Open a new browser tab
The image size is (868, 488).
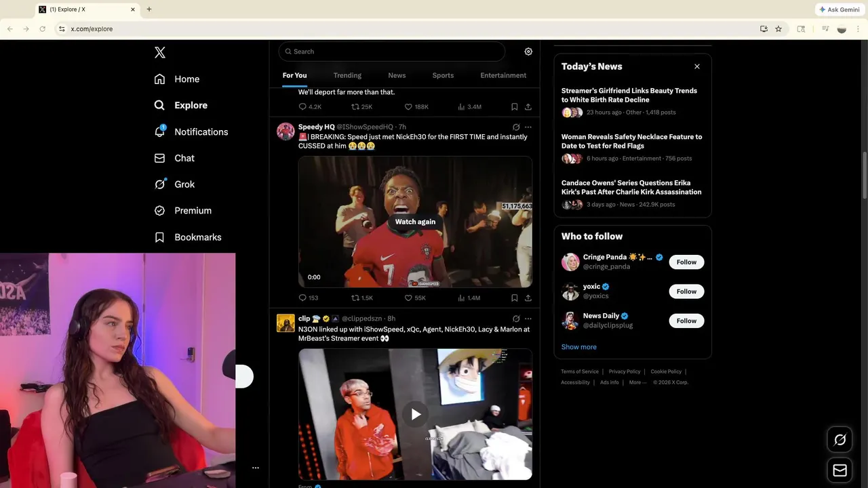coord(149,9)
